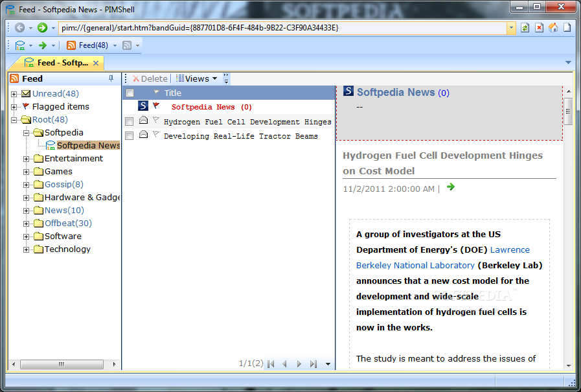Image resolution: width=581 pixels, height=392 pixels.
Task: Go to the next page of items
Action: tap(299, 364)
